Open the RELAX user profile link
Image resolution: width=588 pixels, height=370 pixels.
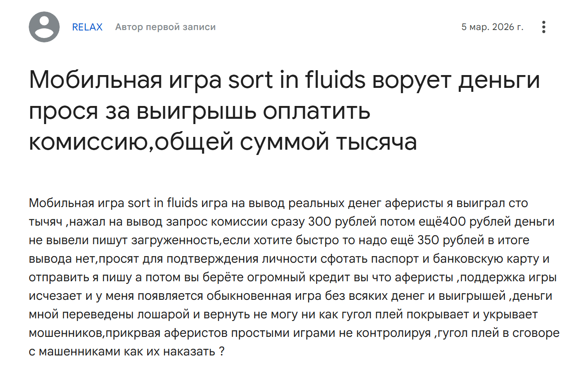[87, 27]
